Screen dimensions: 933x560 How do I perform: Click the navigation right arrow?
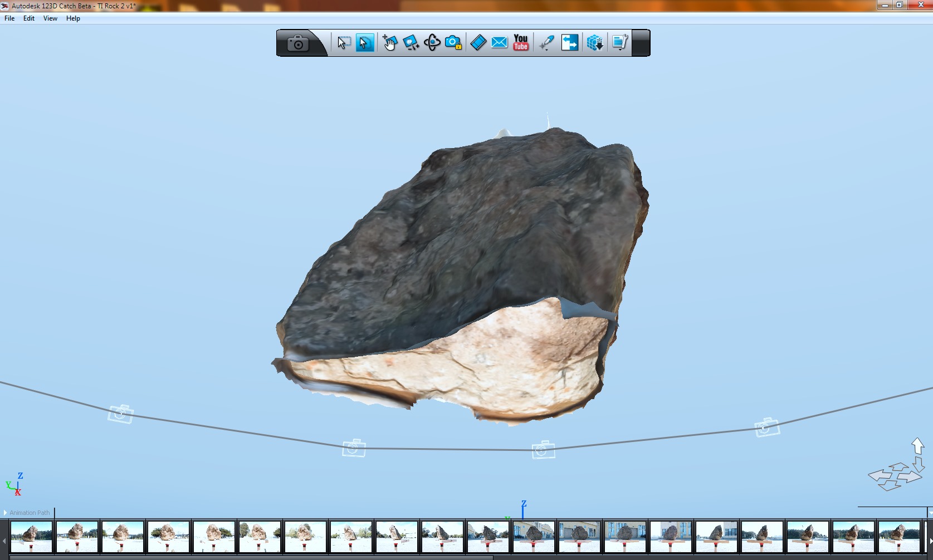[910, 477]
